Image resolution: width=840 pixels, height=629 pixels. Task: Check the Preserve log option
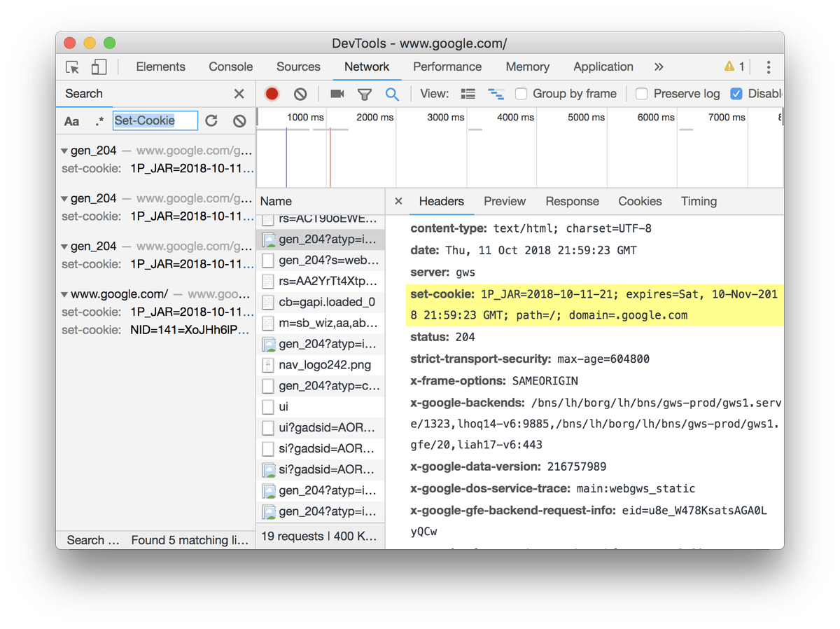[642, 94]
